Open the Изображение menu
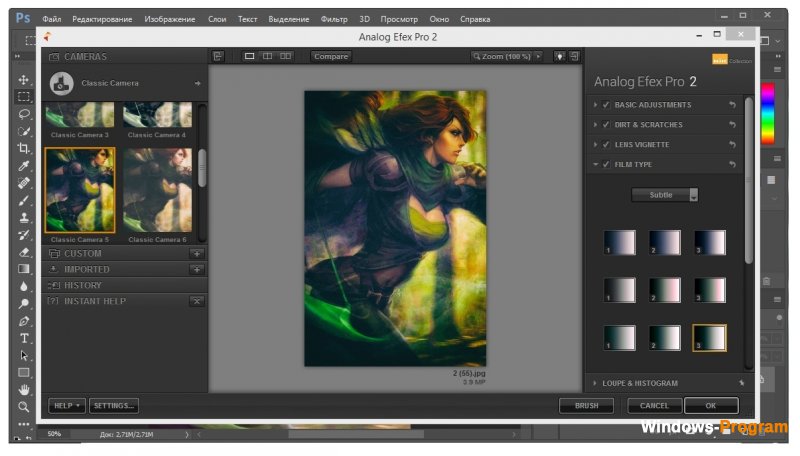This screenshot has width=800, height=456. point(169,19)
